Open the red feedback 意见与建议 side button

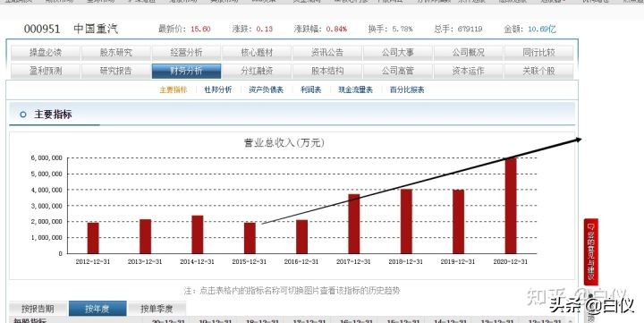click(590, 251)
